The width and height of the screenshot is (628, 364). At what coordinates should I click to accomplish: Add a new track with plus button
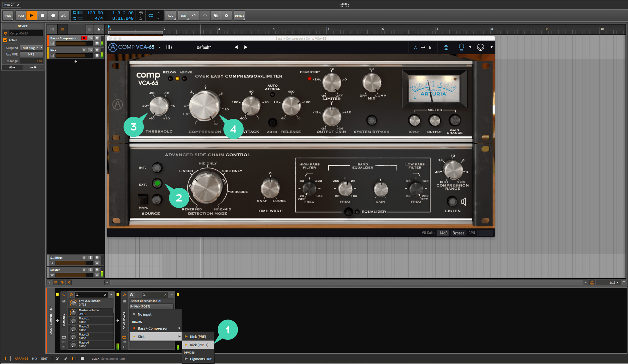(x=76, y=61)
